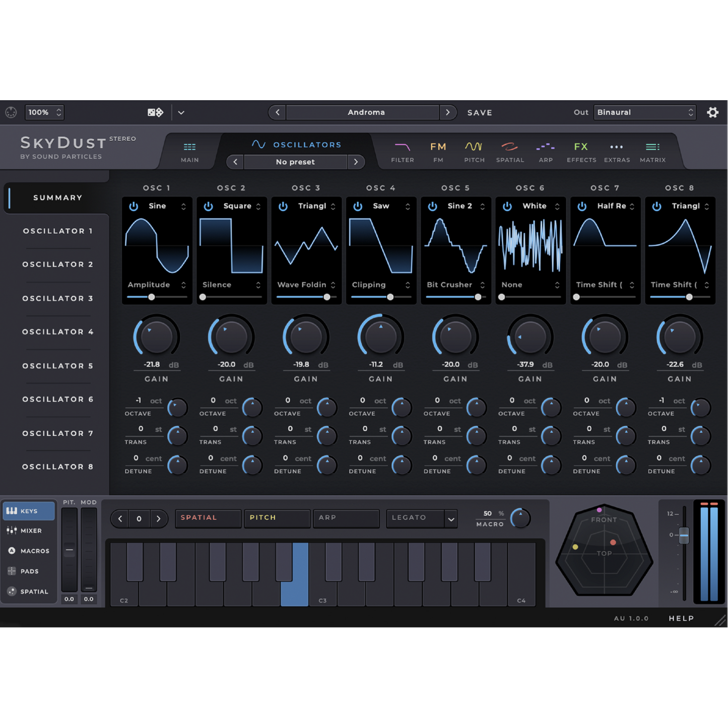This screenshot has width=728, height=728.
Task: Disable Oscillator 6 with its power toggle
Action: (x=507, y=206)
